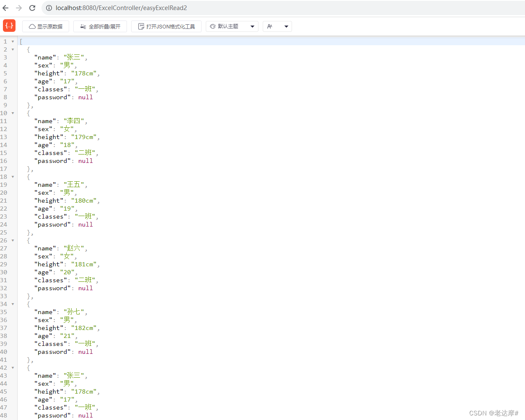Click the 显示原数据 button
This screenshot has width=525, height=420.
click(x=46, y=26)
